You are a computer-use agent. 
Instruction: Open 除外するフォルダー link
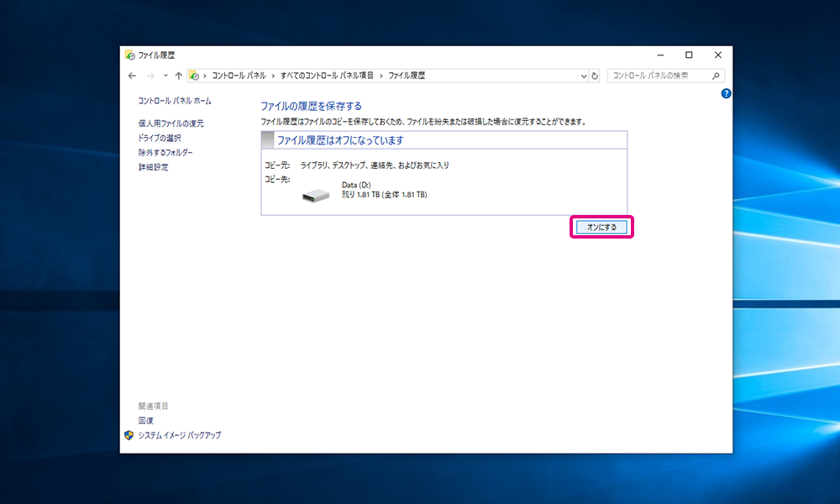click(x=165, y=153)
